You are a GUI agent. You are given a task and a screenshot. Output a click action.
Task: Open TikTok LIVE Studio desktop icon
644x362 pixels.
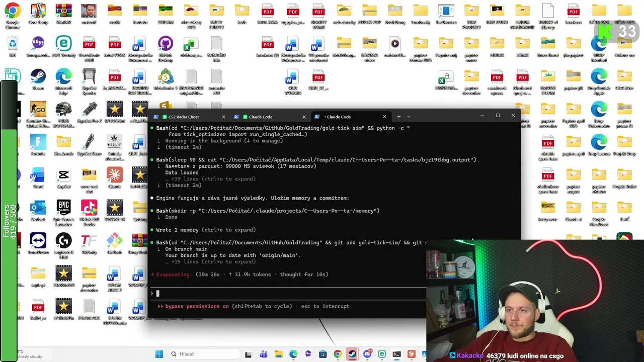point(90,212)
